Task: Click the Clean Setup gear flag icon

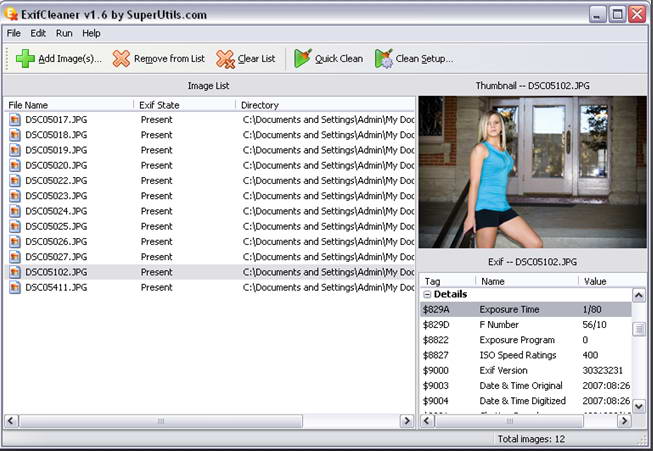Action: 384,58
